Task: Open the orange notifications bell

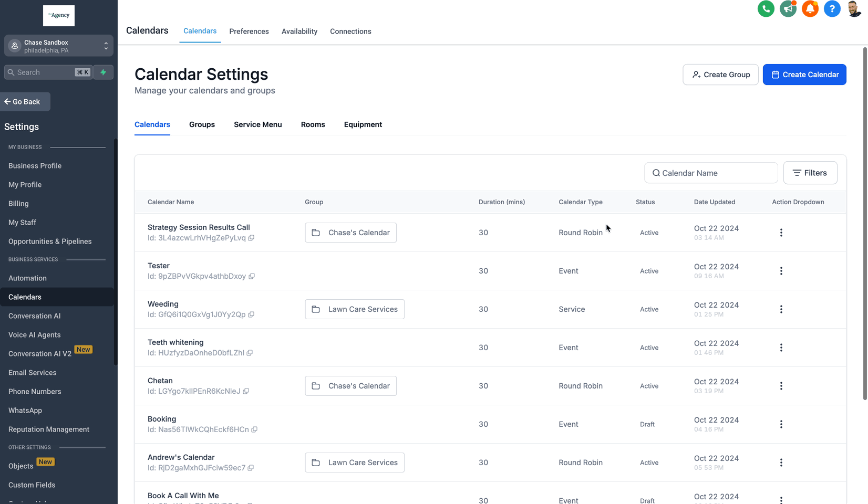Action: pos(810,9)
